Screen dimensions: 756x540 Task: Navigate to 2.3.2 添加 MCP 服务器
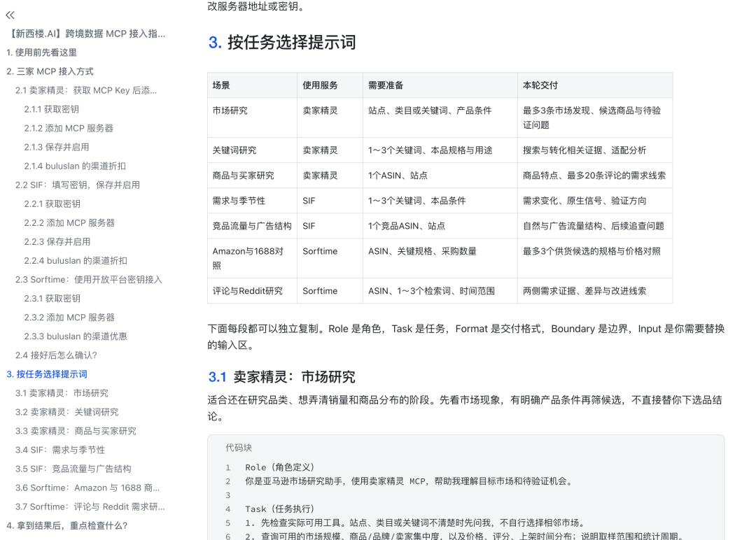tap(69, 318)
